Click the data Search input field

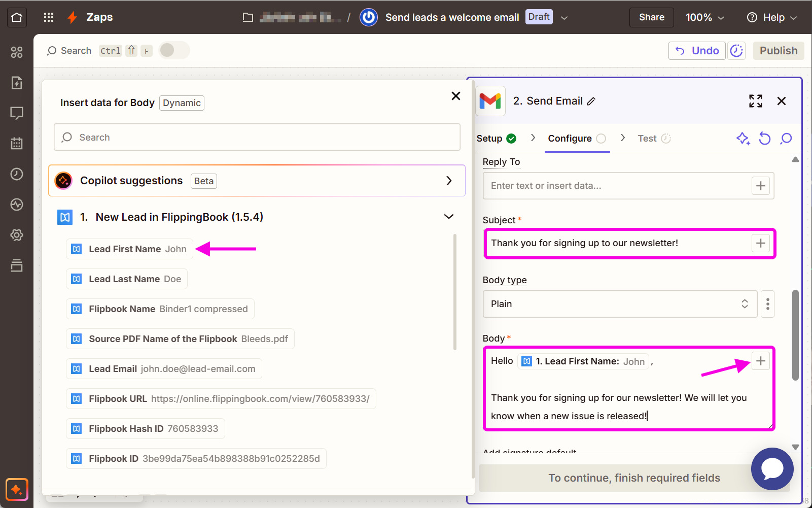point(257,137)
